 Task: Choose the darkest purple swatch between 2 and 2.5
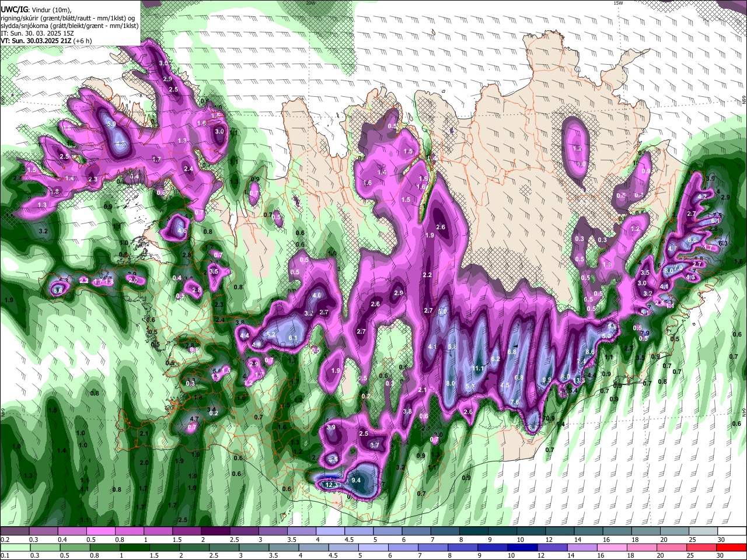pos(215,532)
